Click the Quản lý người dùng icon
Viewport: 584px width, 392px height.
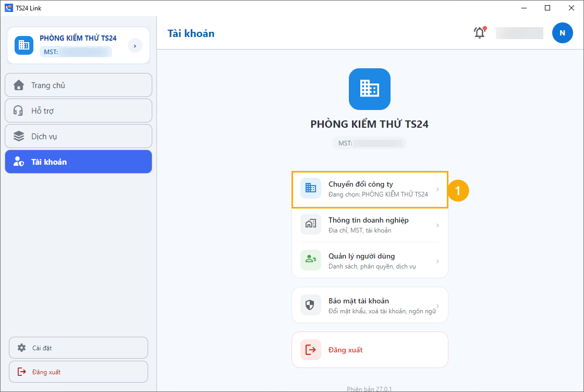coord(311,260)
